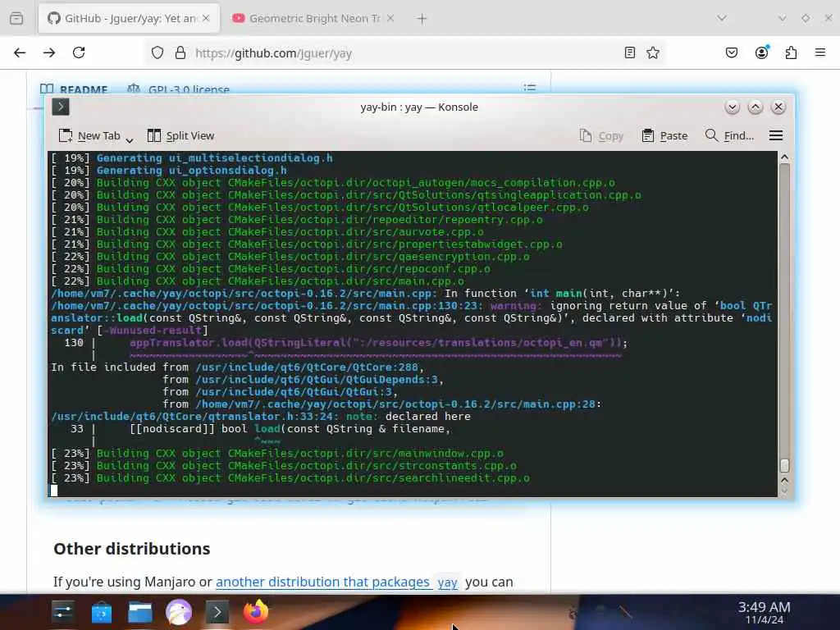The image size is (840, 630).
Task: Open the bird application icon in taskbar
Action: tap(179, 612)
